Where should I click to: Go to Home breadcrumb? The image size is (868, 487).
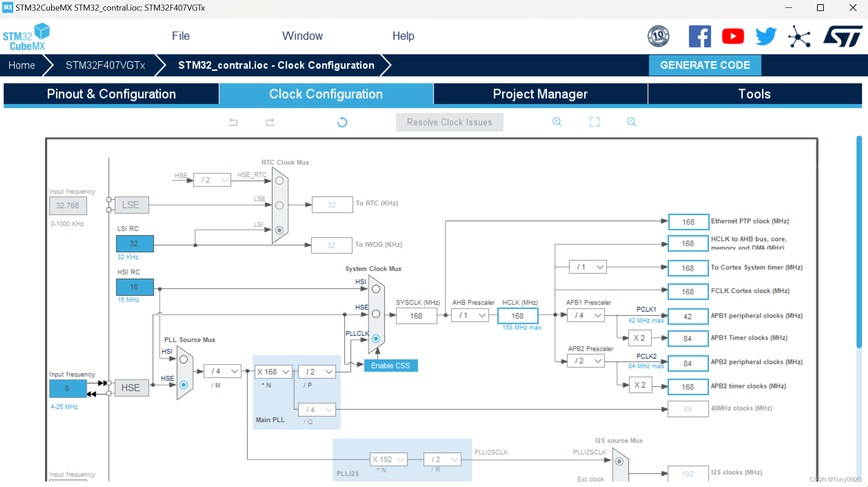[x=22, y=65]
